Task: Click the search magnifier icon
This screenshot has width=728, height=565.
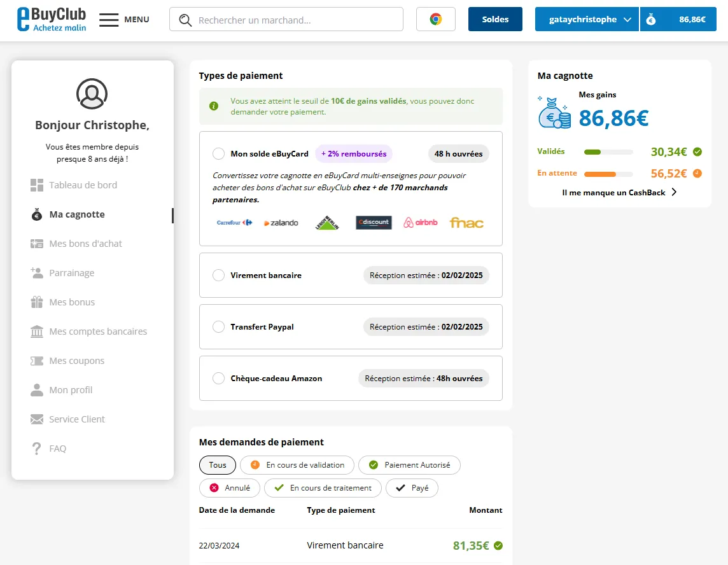Action: coord(185,20)
